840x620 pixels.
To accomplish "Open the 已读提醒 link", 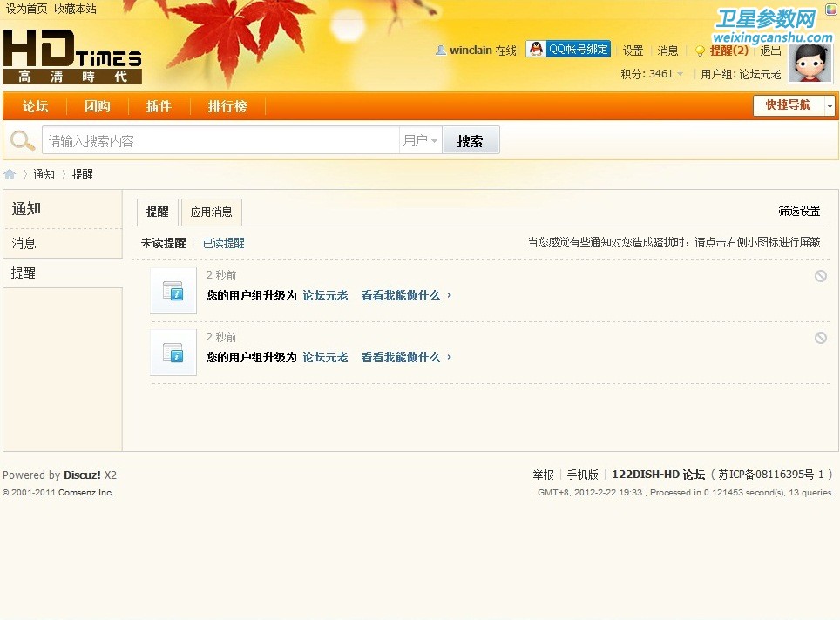I will (x=224, y=243).
